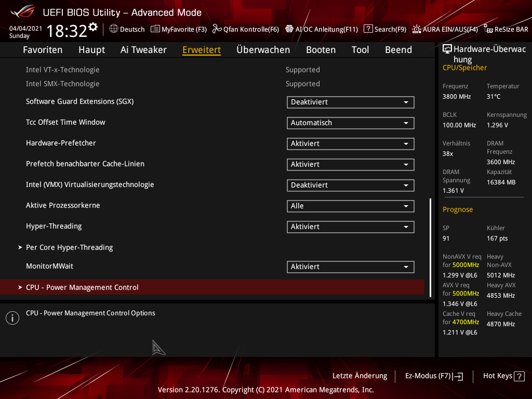
Task: Open the Aktive Prozessorkerne dropdown
Action: point(351,206)
